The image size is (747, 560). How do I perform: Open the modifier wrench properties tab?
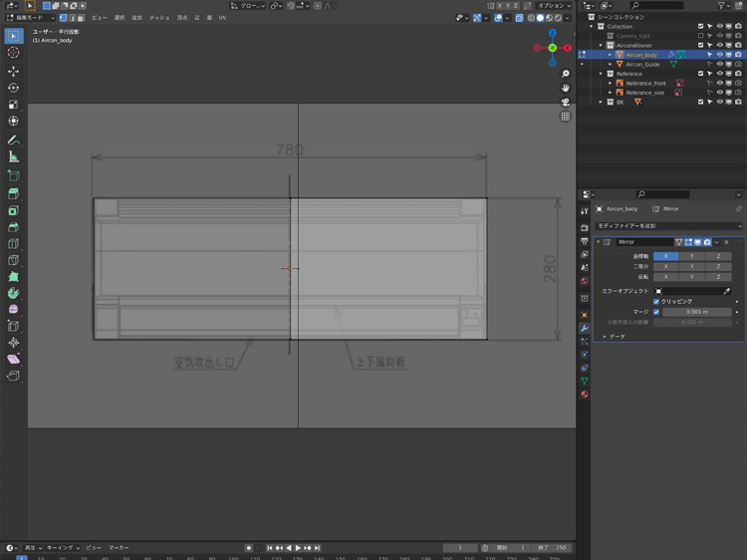pyautogui.click(x=585, y=328)
